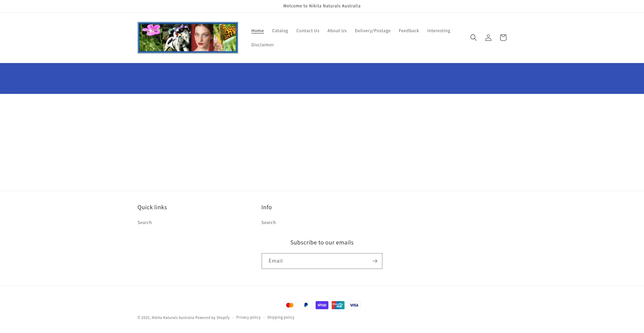Open the search magnifier icon in header
This screenshot has height=333, width=644.
click(x=473, y=38)
